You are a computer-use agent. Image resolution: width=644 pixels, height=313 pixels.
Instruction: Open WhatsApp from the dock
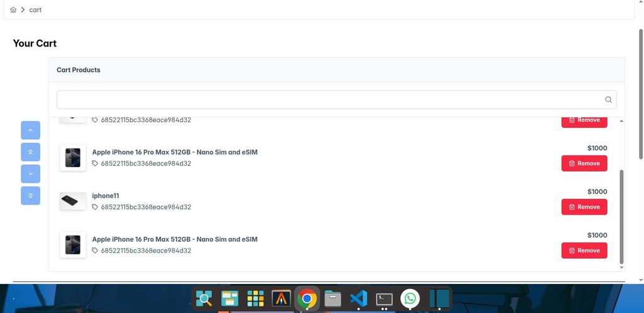pyautogui.click(x=410, y=299)
